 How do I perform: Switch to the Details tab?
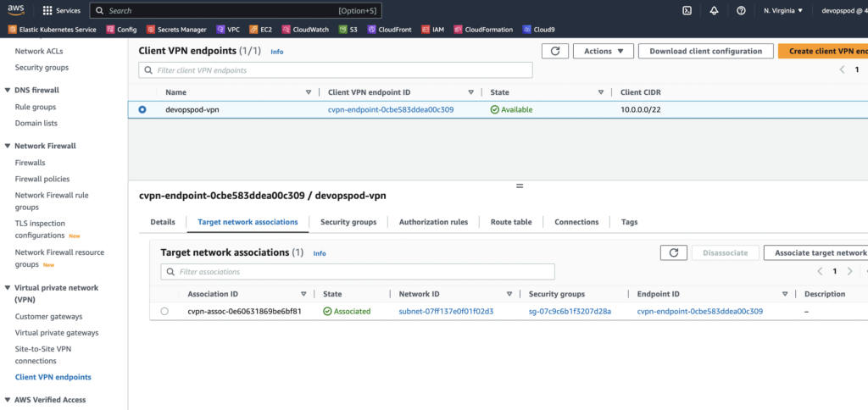click(x=163, y=222)
